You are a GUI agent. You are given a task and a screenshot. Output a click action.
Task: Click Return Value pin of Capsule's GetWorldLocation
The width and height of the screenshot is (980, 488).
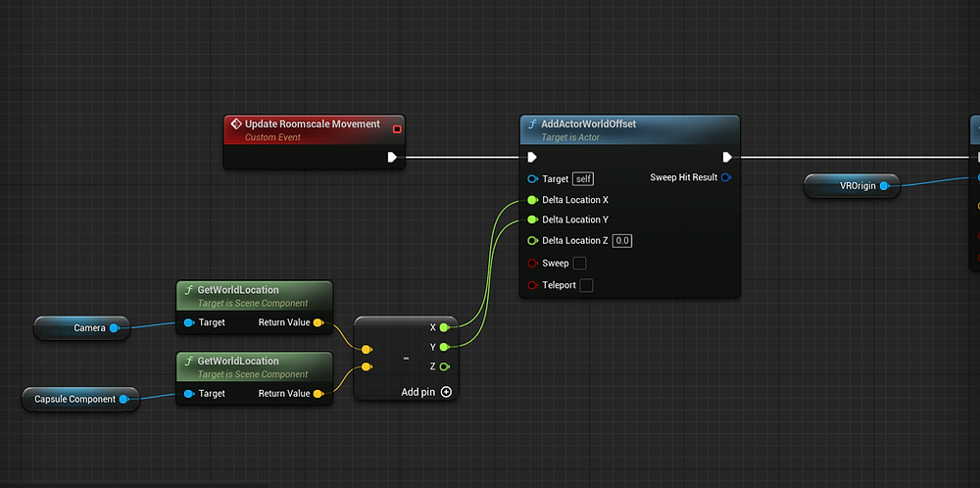[x=318, y=394]
